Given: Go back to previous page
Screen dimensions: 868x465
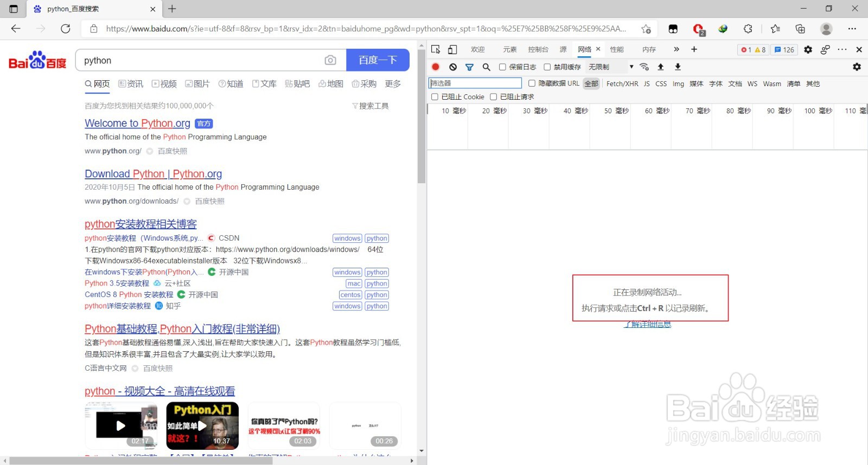Looking at the screenshot, I should pos(16,29).
